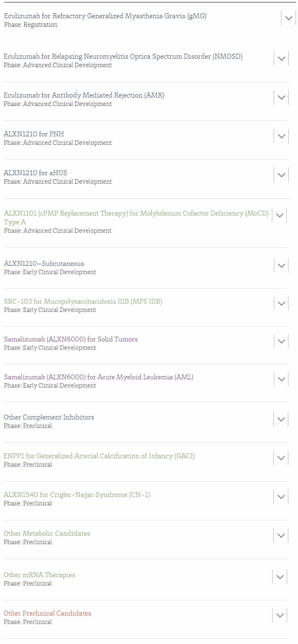The image size is (298, 644).
Task: Expand the ENPP1 GACI row chevron
Action: [x=281, y=458]
